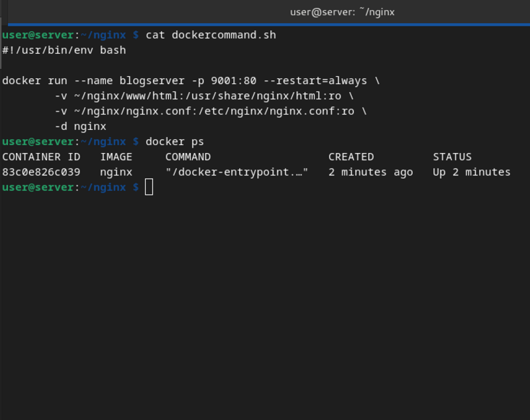530x420 pixels.
Task: Click the port mapping '9001:80'
Action: [234, 81]
